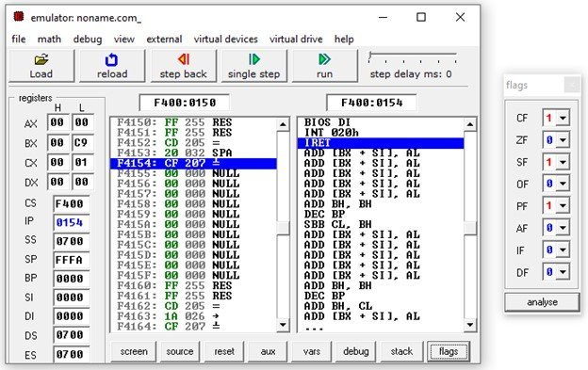Click the IP register field 0154
The image size is (588, 370).
72,223
